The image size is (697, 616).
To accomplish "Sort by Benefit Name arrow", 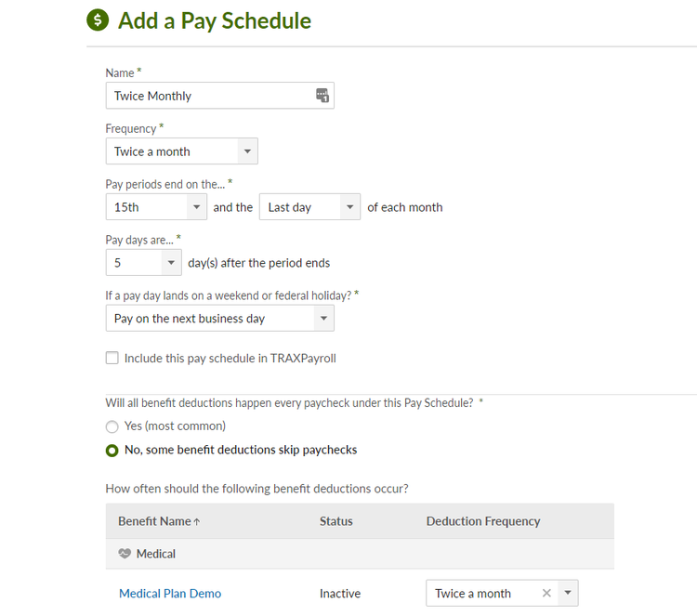I will (x=197, y=522).
